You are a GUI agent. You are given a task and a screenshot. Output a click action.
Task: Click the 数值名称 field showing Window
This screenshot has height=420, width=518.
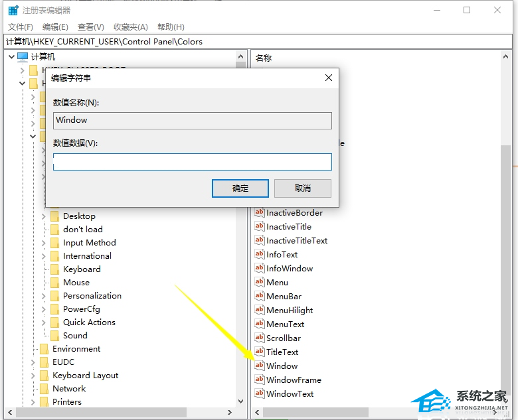coord(193,121)
